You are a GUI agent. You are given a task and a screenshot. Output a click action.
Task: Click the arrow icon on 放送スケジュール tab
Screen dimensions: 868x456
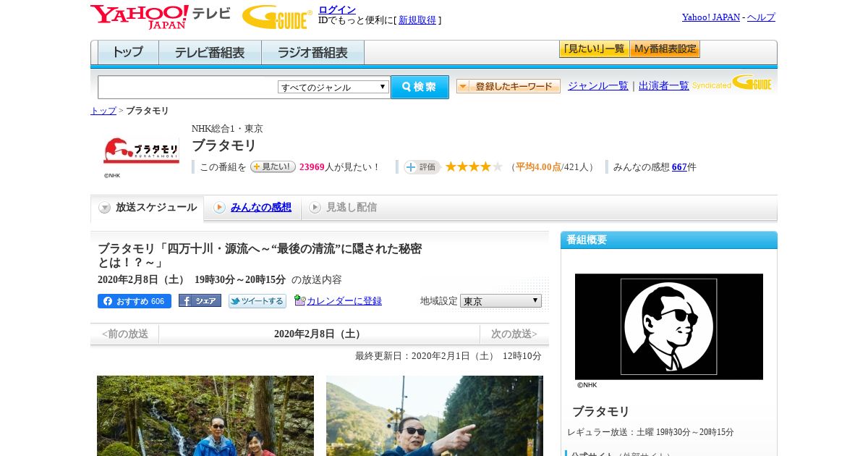coord(105,208)
